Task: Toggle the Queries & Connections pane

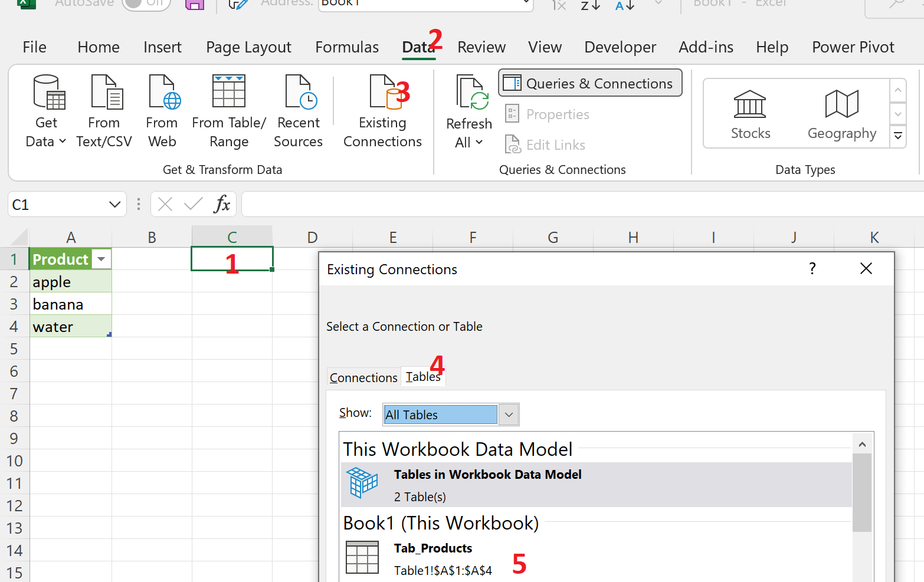Action: 590,83
